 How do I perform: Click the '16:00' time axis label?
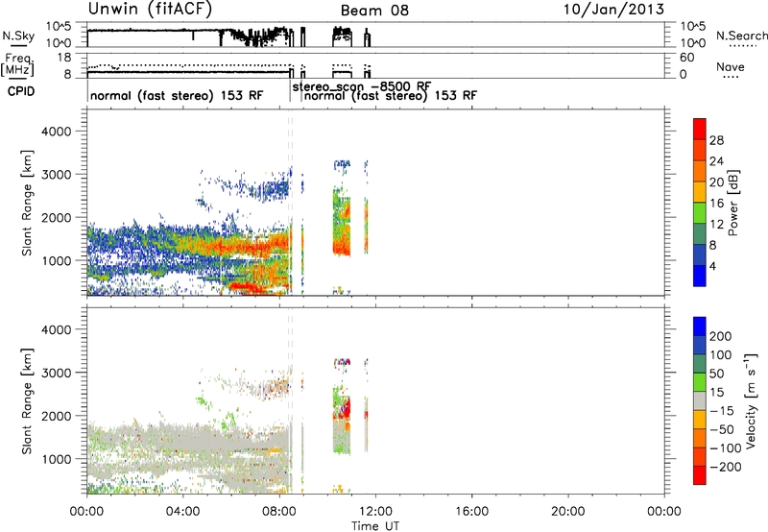tap(471, 512)
